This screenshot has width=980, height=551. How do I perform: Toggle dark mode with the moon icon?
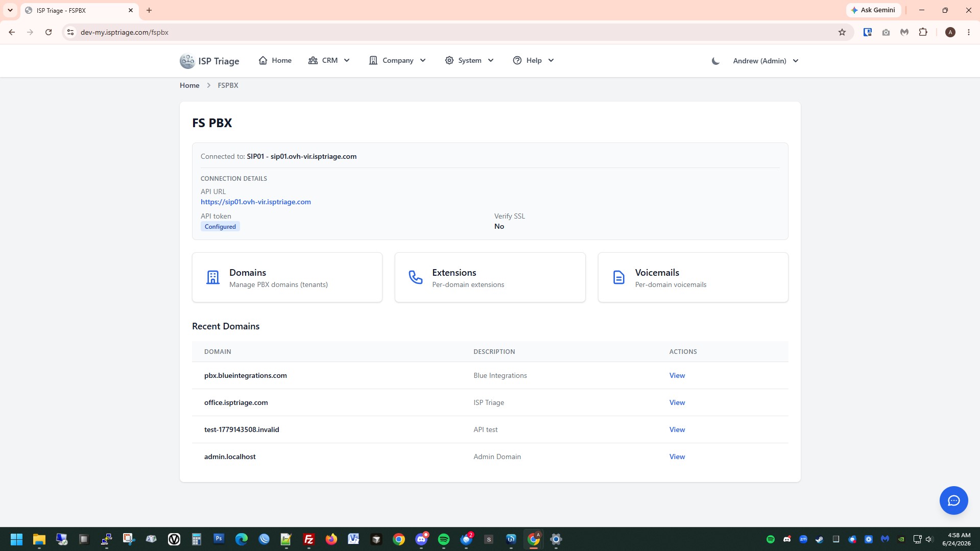(715, 61)
